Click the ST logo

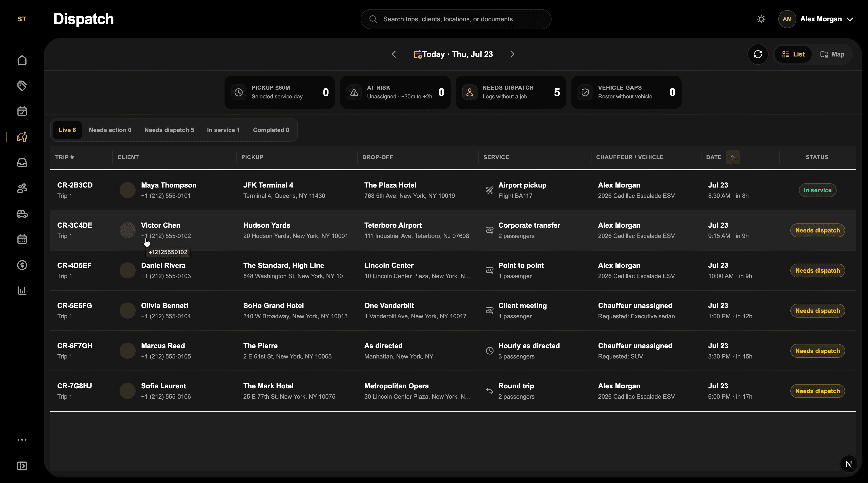click(22, 19)
